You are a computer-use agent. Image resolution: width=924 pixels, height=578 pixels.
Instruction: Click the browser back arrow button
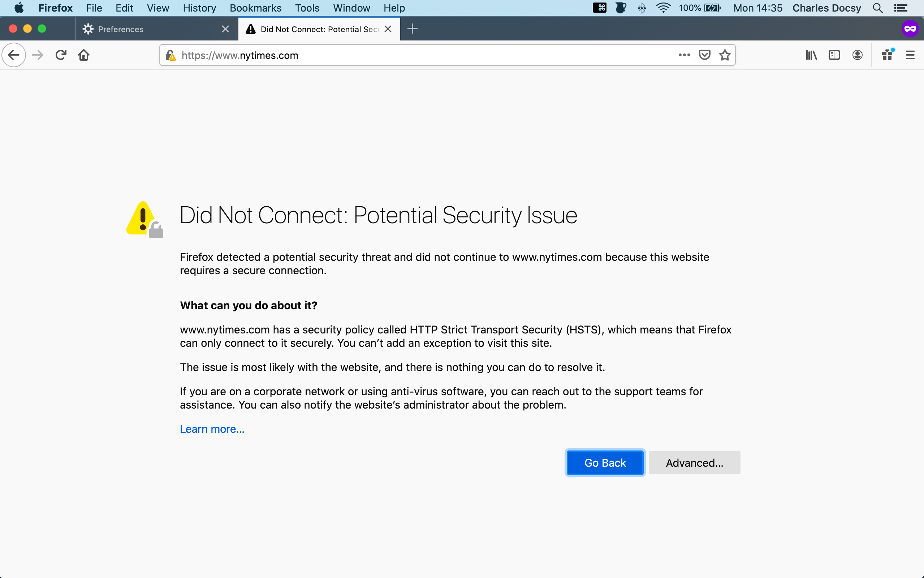tap(14, 55)
